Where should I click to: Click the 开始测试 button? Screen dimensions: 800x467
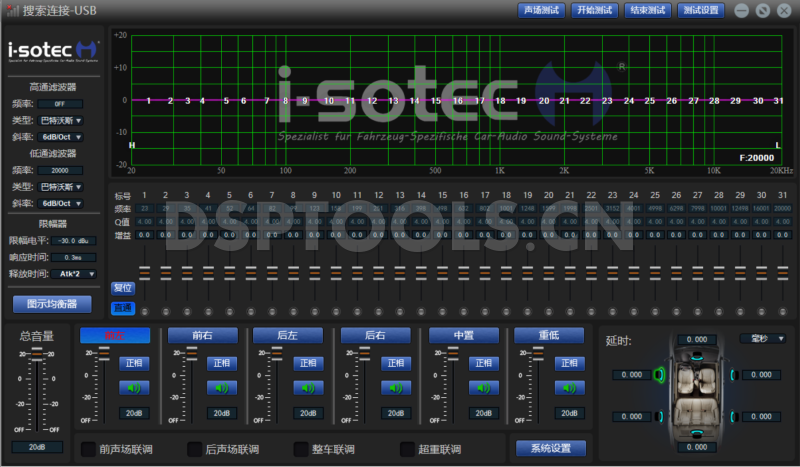pos(594,10)
